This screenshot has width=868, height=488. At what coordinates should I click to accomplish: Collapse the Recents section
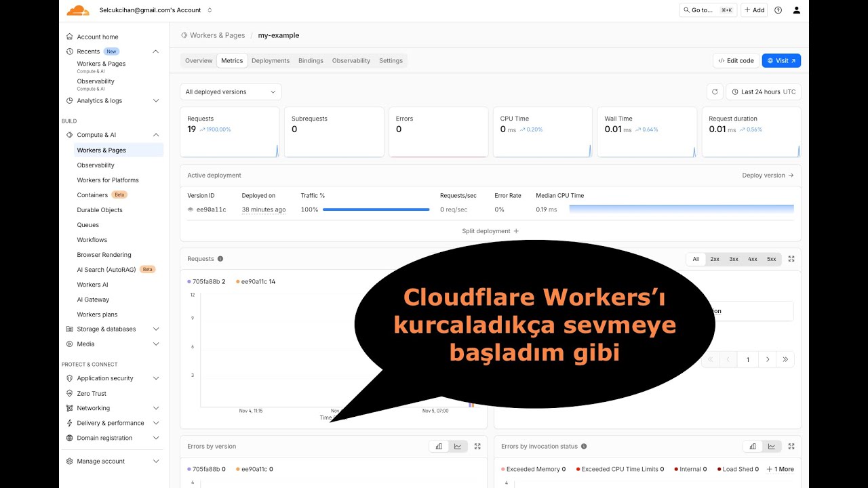(155, 52)
